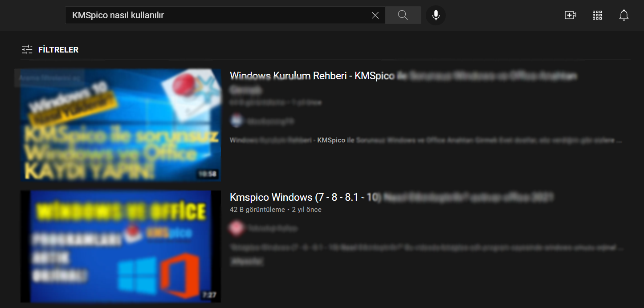
Task: Open the notifications bell
Action: click(624, 16)
